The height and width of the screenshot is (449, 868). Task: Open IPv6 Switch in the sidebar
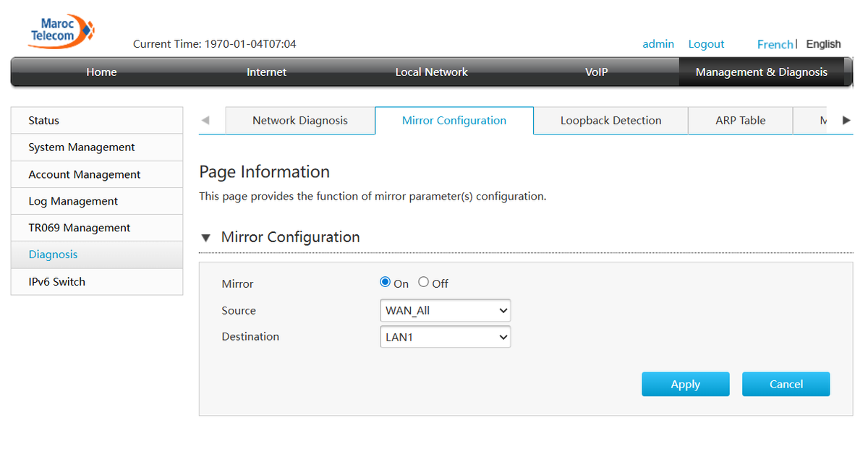point(97,282)
